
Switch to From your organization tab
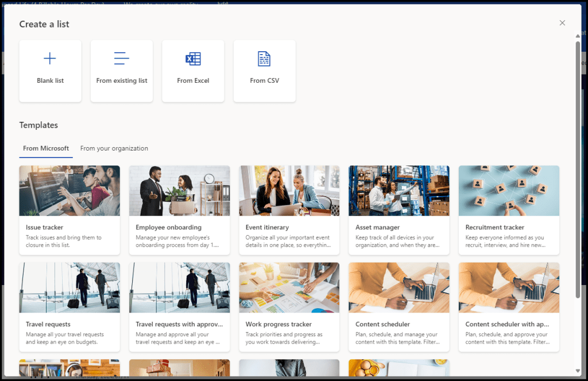pyautogui.click(x=114, y=148)
